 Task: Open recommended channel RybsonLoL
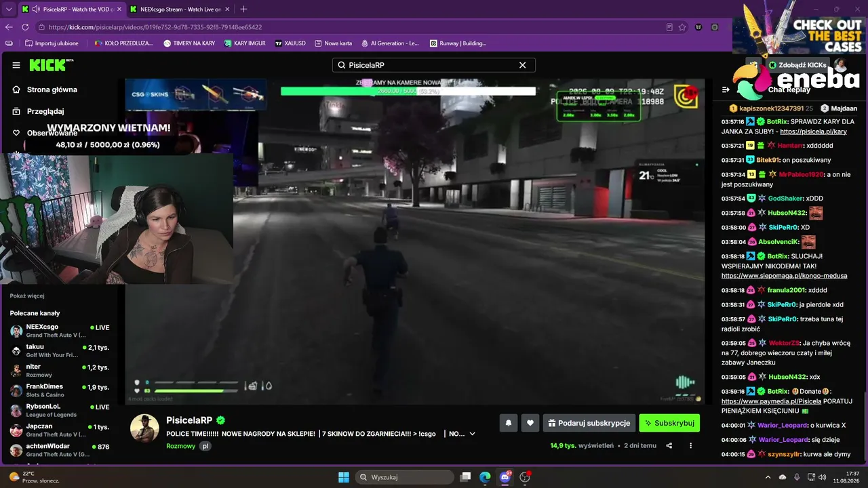60,410
